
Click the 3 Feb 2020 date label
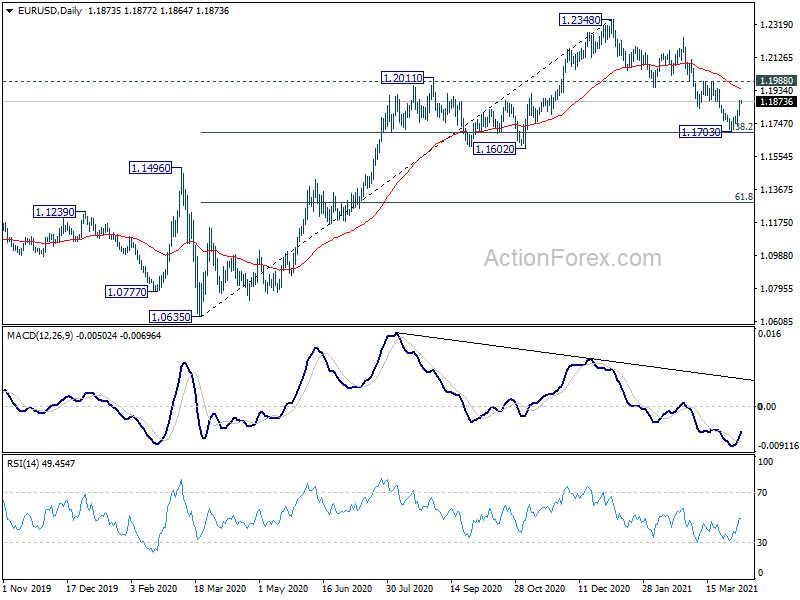click(x=154, y=588)
